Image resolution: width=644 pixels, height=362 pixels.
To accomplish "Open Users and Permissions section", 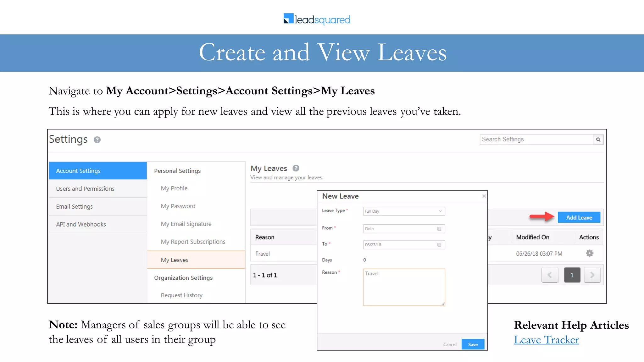I will 98,189.
